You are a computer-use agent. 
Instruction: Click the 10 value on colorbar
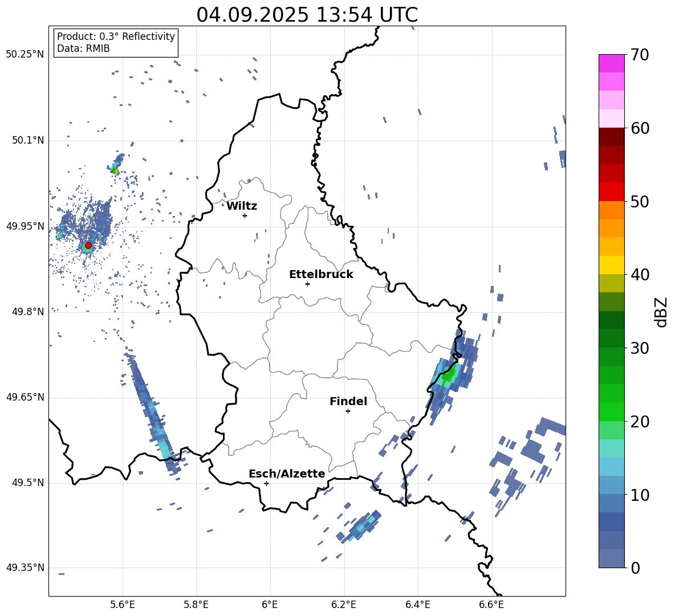coord(640,495)
